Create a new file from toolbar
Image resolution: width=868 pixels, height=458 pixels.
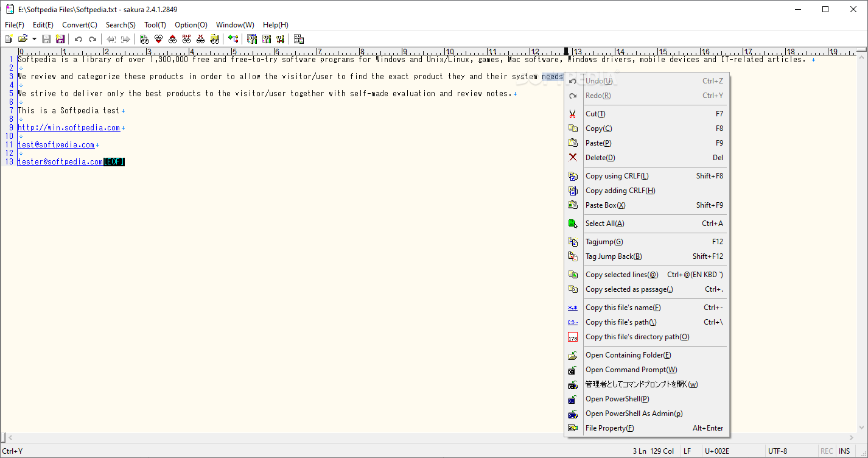point(9,39)
